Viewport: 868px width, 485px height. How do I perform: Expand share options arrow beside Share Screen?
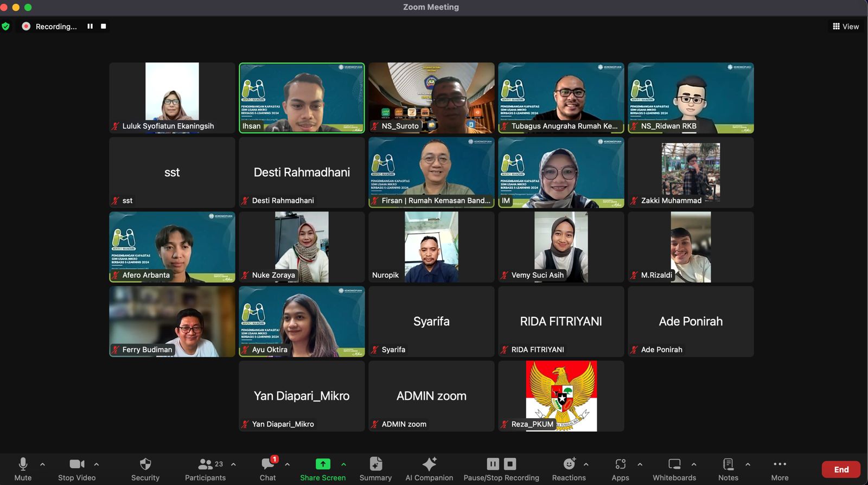(343, 464)
